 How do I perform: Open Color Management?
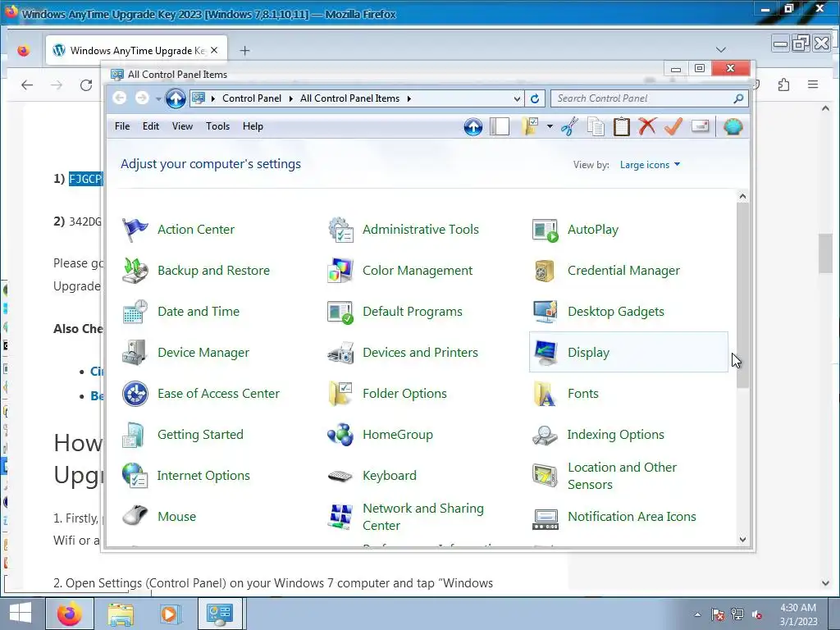click(400, 271)
